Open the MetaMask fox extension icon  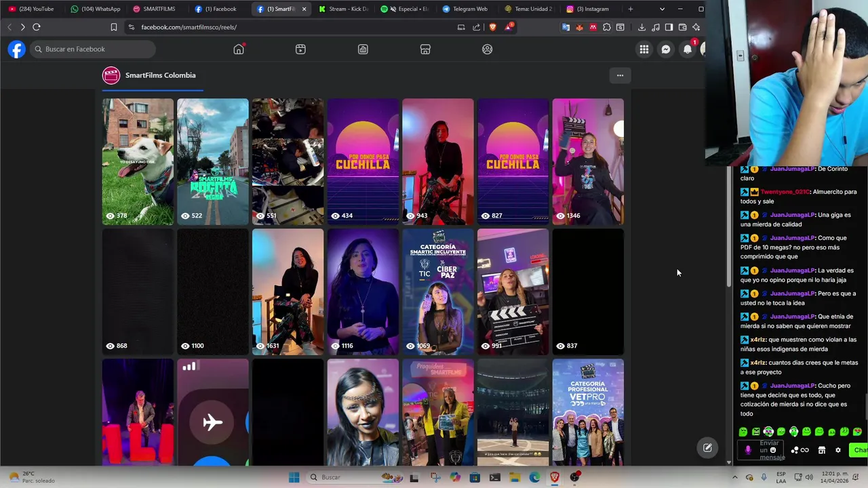(579, 27)
